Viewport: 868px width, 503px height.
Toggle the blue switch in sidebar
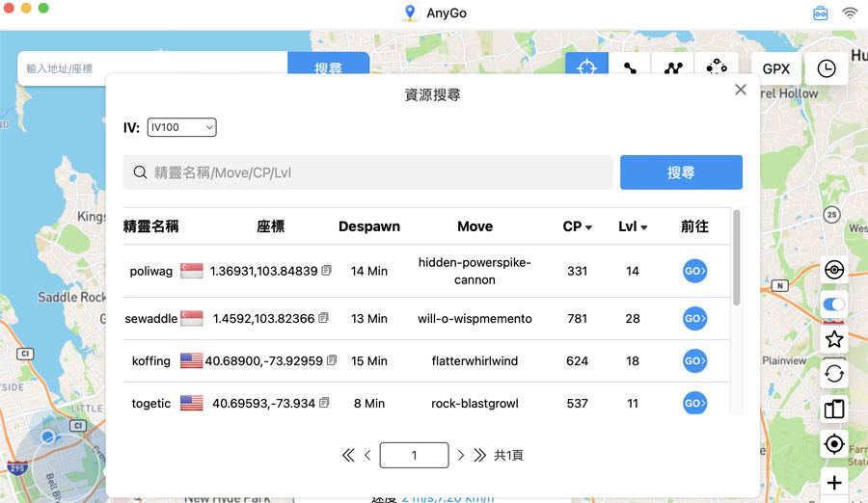click(834, 304)
